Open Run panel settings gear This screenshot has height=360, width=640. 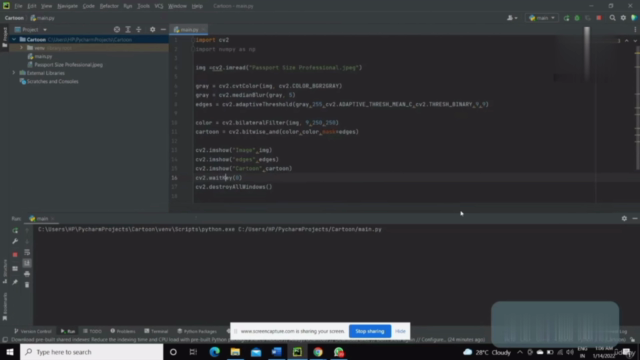click(624, 218)
